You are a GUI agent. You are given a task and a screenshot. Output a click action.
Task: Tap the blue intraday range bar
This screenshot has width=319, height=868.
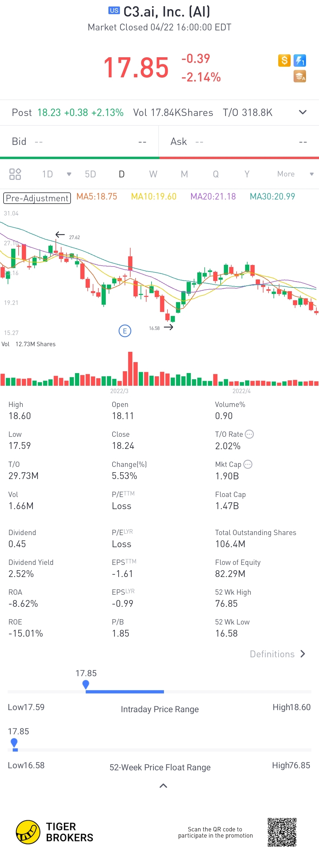coord(125,692)
